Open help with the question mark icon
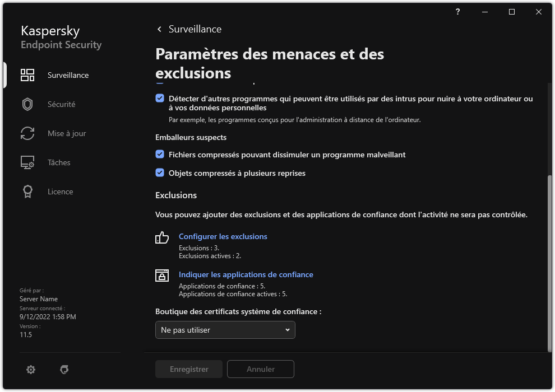 pyautogui.click(x=458, y=12)
